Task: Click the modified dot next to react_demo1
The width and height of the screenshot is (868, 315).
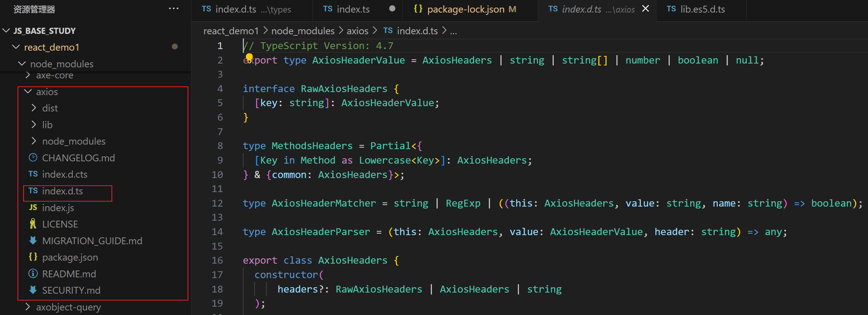Action: [175, 46]
